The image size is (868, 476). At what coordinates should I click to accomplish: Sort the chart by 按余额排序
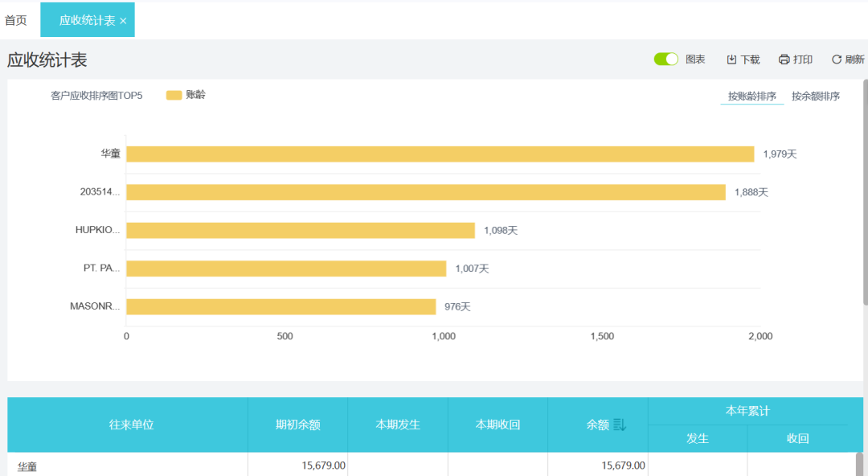tap(815, 96)
